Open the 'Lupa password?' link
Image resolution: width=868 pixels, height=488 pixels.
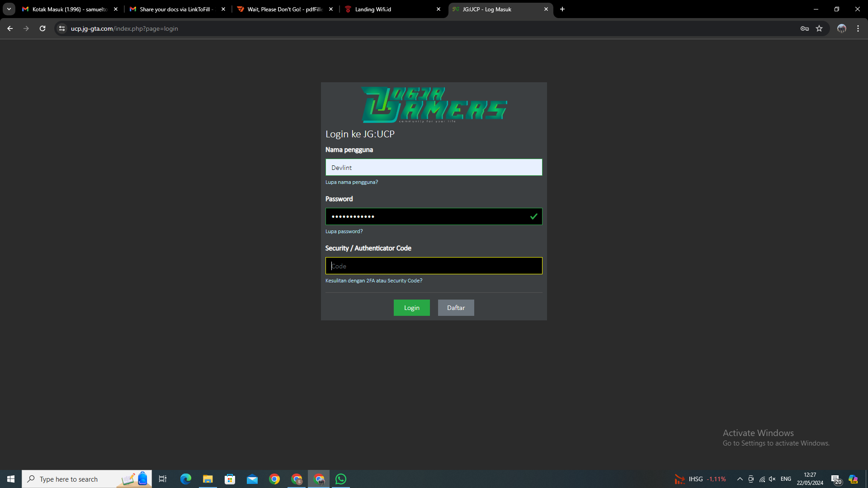[344, 231]
